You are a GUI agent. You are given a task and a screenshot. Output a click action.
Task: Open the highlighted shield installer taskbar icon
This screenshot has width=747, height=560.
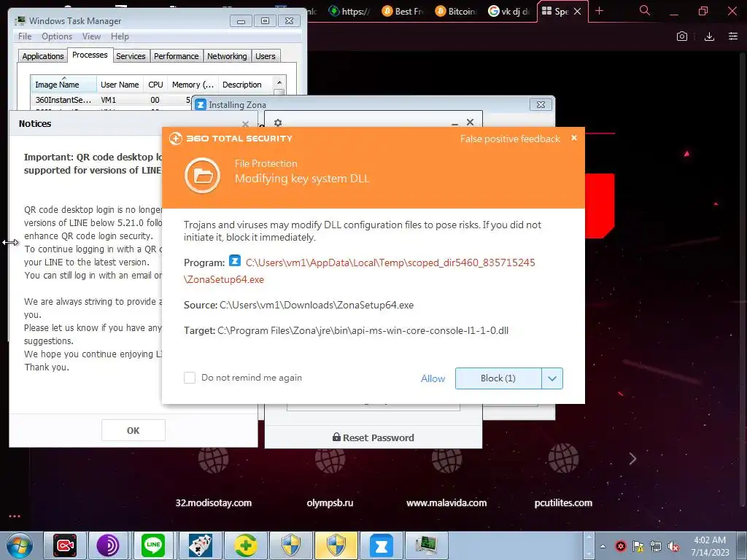[x=336, y=545]
